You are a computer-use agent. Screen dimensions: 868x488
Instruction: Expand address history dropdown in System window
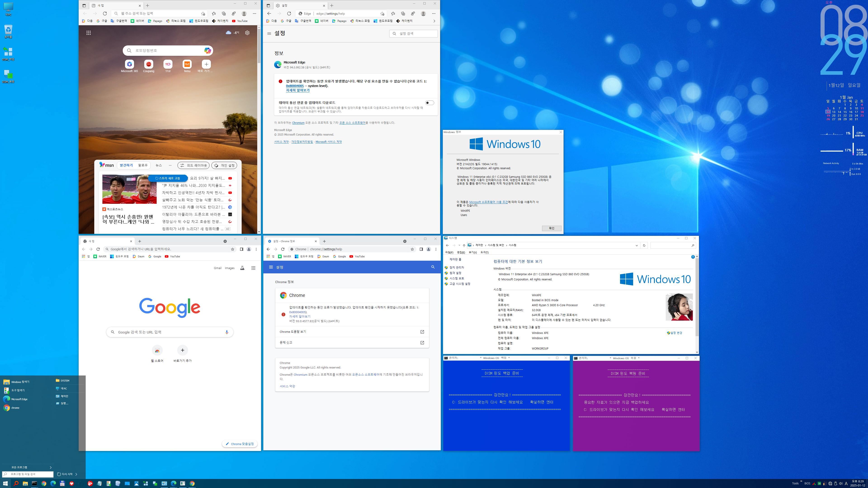pyautogui.click(x=637, y=245)
